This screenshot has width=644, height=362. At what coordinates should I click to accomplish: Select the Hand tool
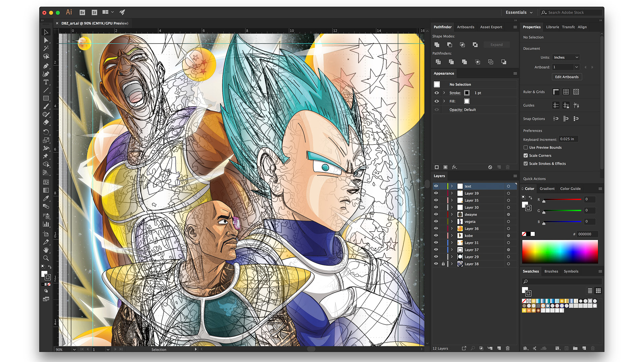pyautogui.click(x=46, y=250)
